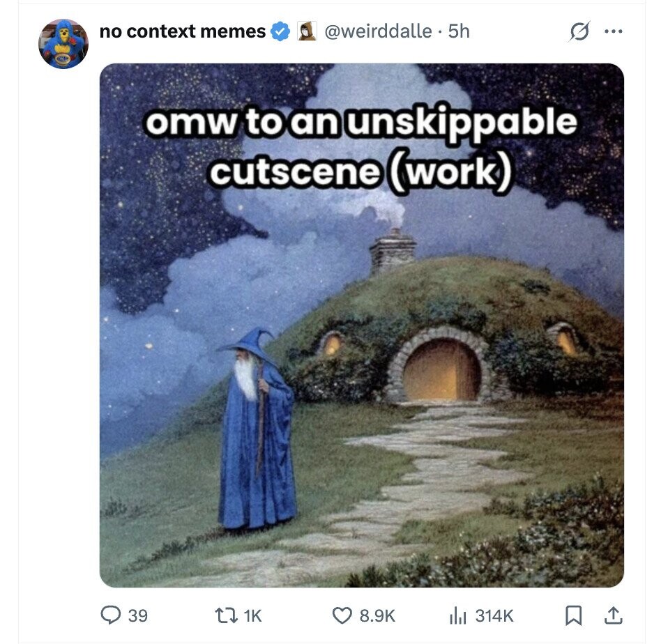Toggle the bookmark icon for this post
Screen dimensions: 668x644
pyautogui.click(x=573, y=616)
